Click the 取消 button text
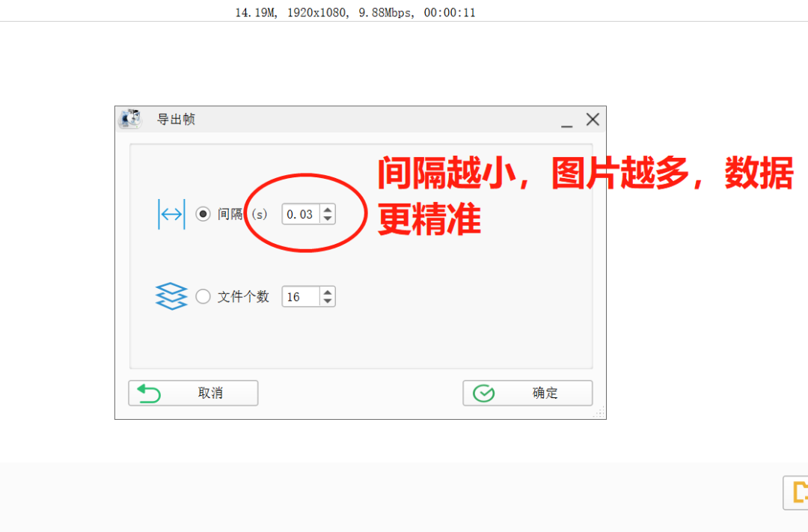The width and height of the screenshot is (808, 532). 210,394
